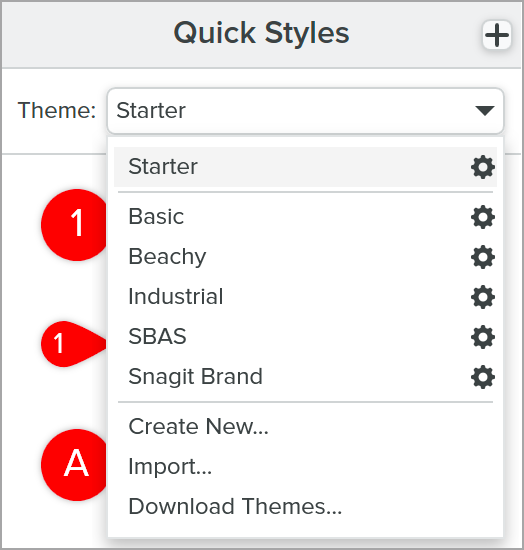Click the plus icon to add a Quick Style
This screenshot has width=524, height=550.
pos(497,35)
